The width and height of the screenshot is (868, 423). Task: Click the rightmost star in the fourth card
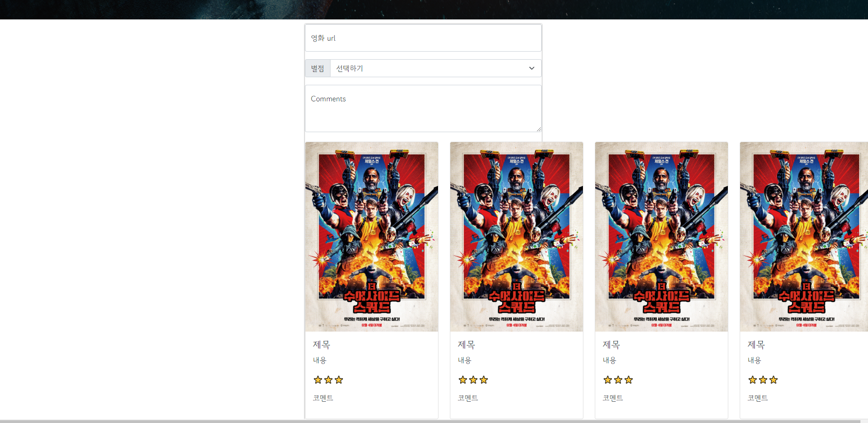[773, 380]
